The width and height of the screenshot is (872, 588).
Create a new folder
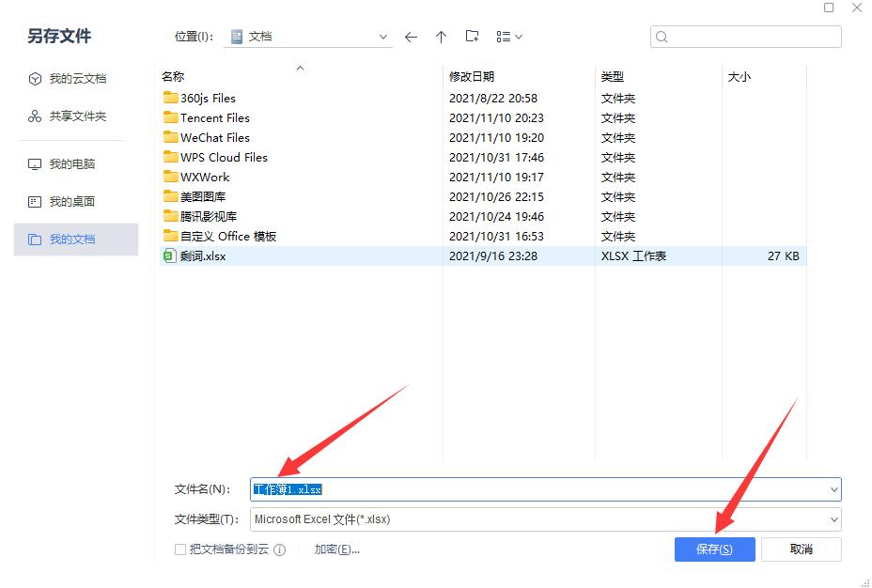(x=472, y=37)
